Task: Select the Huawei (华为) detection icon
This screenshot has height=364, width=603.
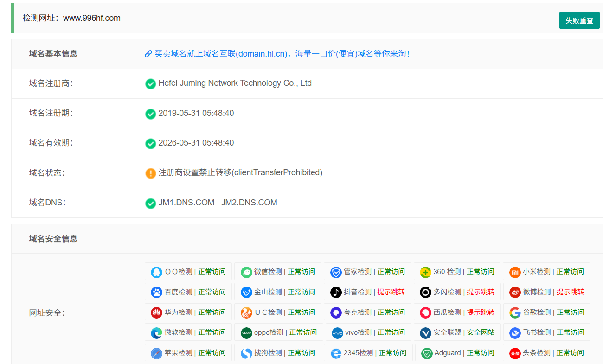Action: (156, 312)
